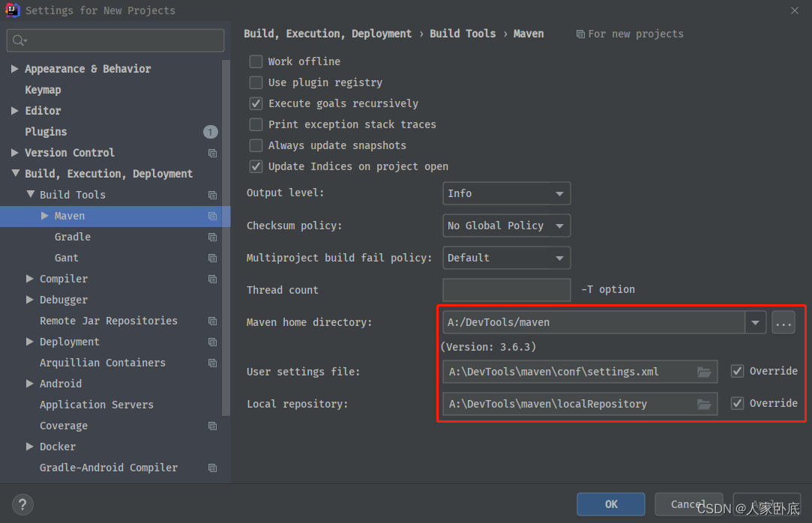
Task: Click Build Tools in the breadcrumb
Action: click(x=463, y=34)
